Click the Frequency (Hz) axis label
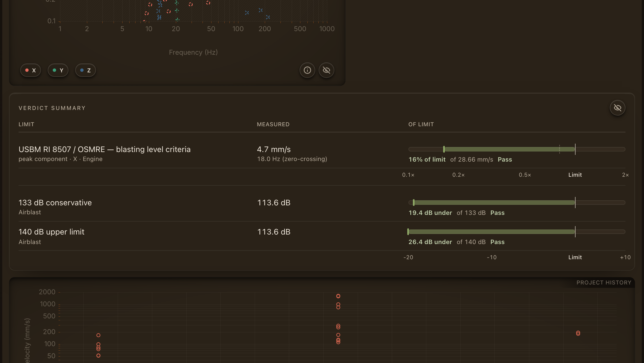Viewport: 644px width, 363px height. tap(193, 52)
